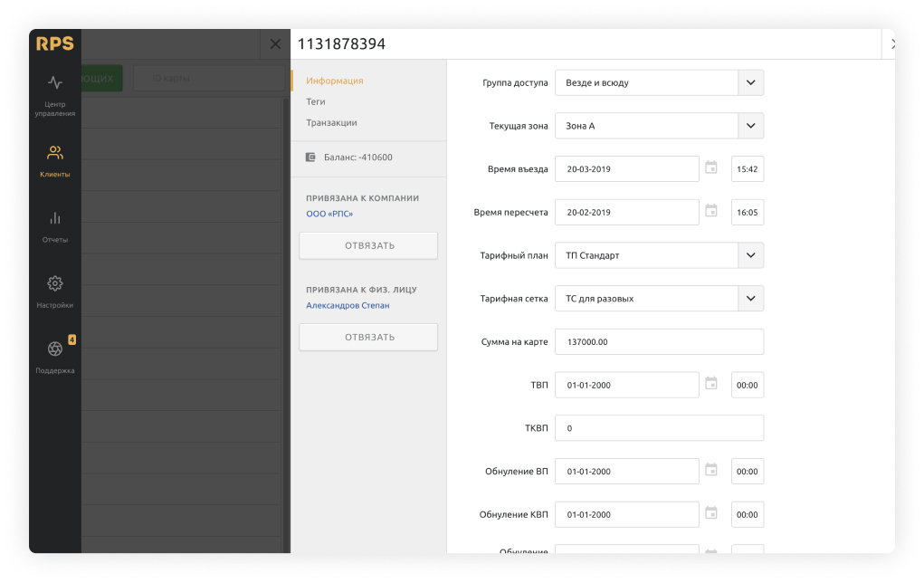This screenshot has height=583, width=924.
Task: Open the Настройки gear icon
Action: pyautogui.click(x=55, y=283)
